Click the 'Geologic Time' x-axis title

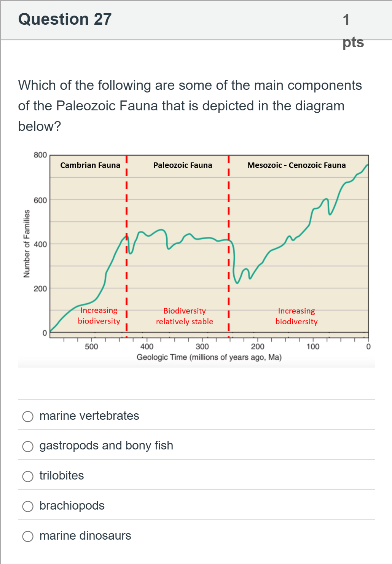tap(209, 357)
